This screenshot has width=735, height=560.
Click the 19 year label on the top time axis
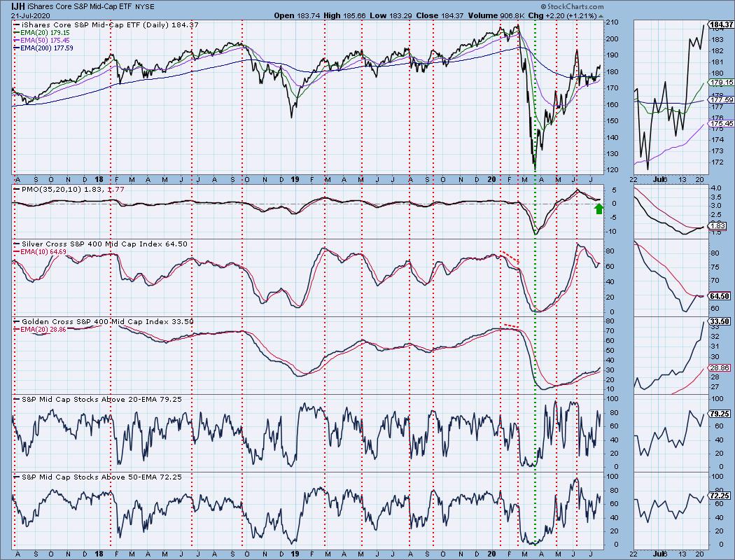click(x=295, y=180)
